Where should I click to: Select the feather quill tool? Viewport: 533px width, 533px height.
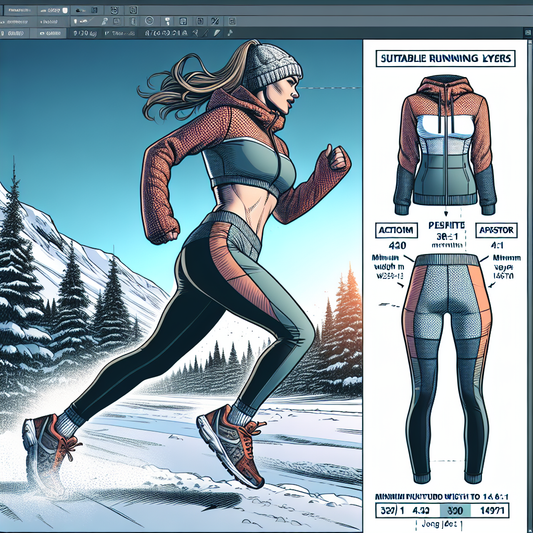pyautogui.click(x=217, y=33)
